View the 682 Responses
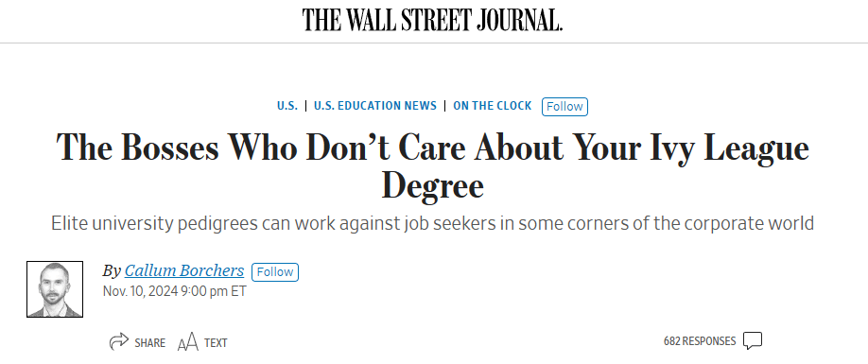868x364 pixels. (x=700, y=340)
